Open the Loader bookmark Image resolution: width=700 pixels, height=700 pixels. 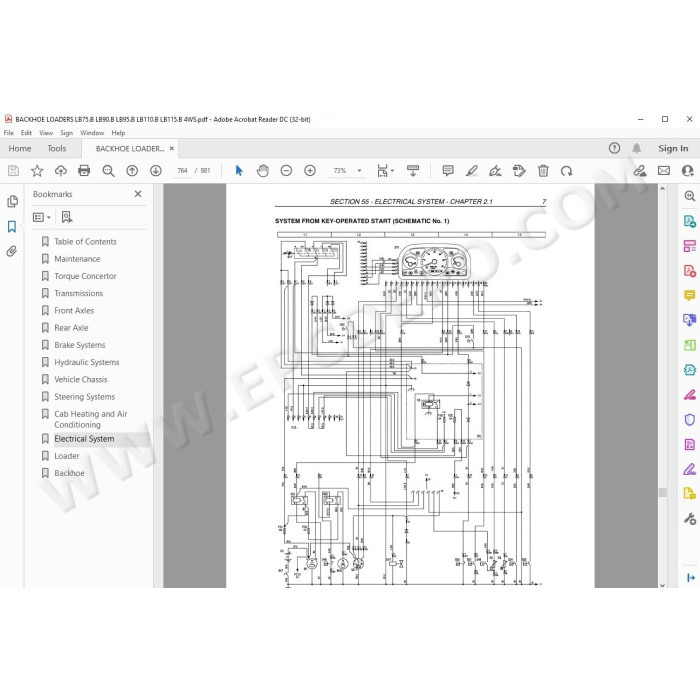pyautogui.click(x=67, y=456)
